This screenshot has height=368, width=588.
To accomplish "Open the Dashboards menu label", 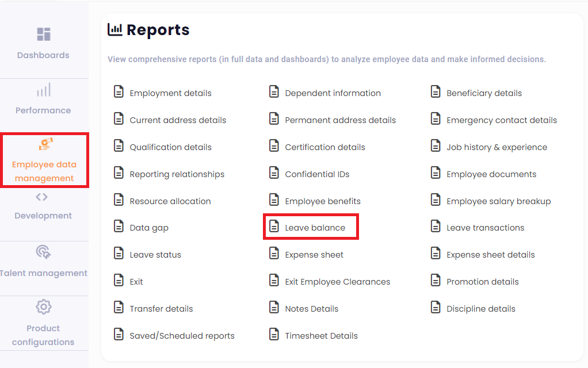I will coord(43,55).
